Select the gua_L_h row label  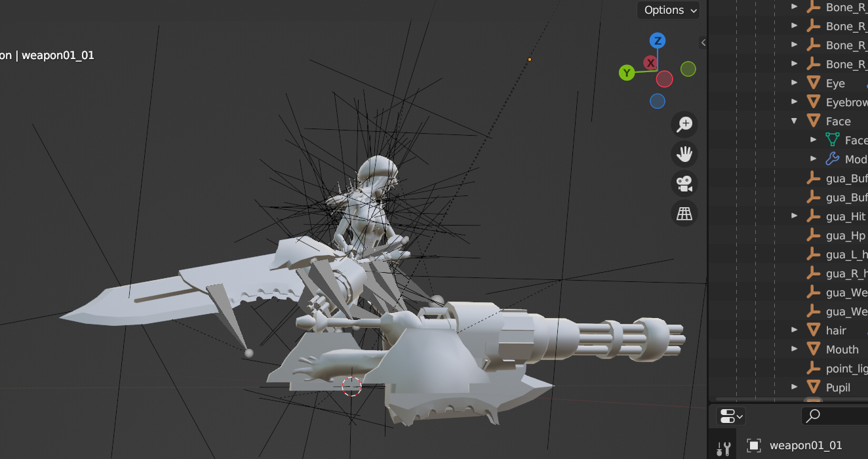click(x=847, y=254)
